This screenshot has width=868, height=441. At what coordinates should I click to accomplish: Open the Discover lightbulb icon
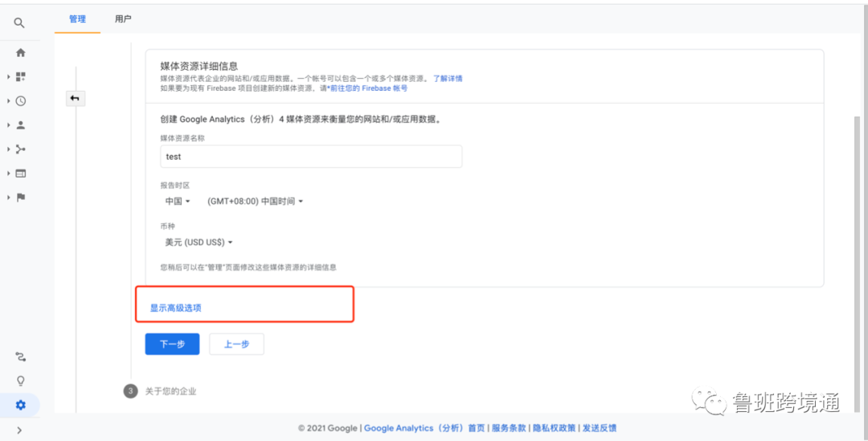20,381
